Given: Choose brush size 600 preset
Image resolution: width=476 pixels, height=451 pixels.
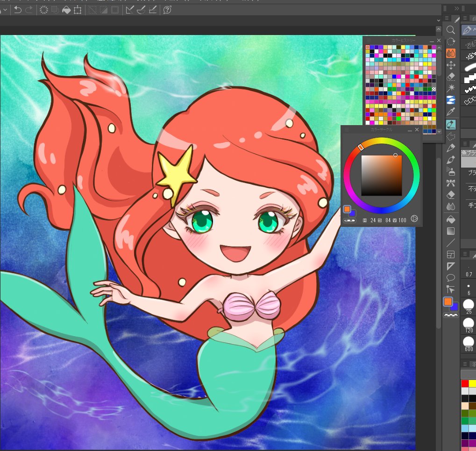Looking at the screenshot, I should [469, 344].
